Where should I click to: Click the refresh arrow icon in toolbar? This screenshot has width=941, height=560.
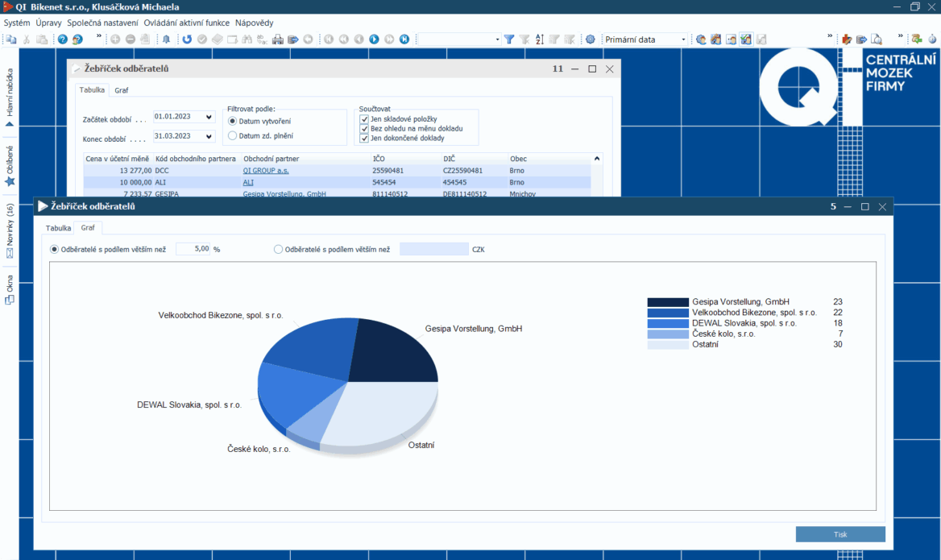click(187, 39)
